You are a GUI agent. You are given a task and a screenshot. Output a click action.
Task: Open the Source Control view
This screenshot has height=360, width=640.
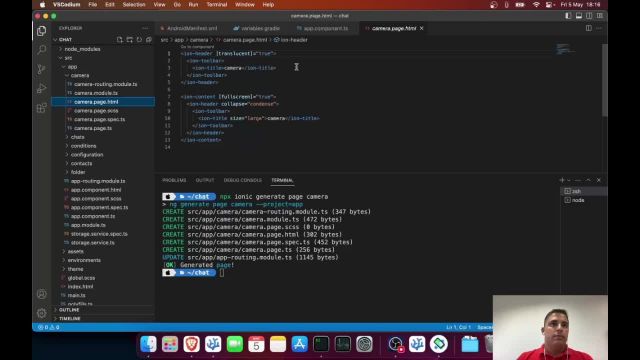coord(42,69)
